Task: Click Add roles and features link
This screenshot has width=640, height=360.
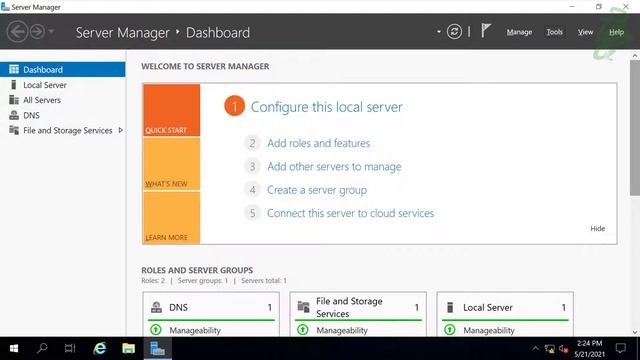Action: point(318,143)
